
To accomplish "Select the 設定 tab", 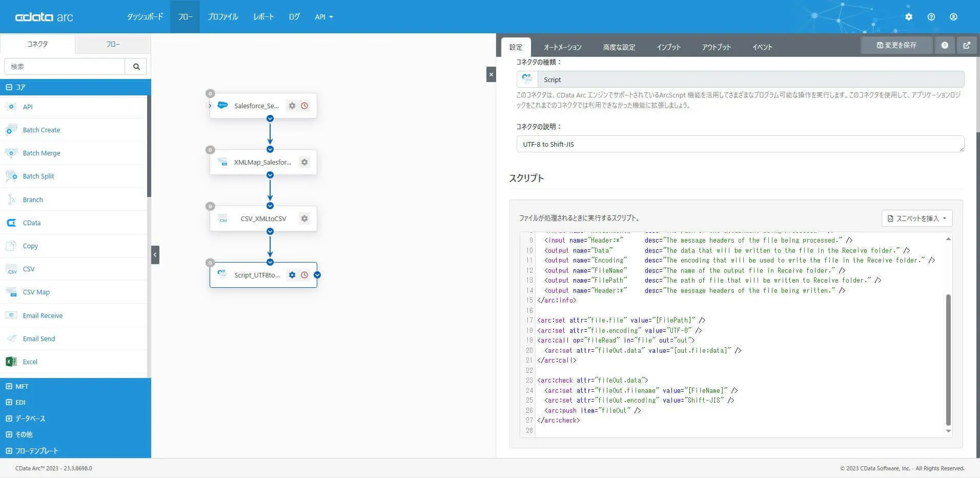I will pyautogui.click(x=516, y=47).
